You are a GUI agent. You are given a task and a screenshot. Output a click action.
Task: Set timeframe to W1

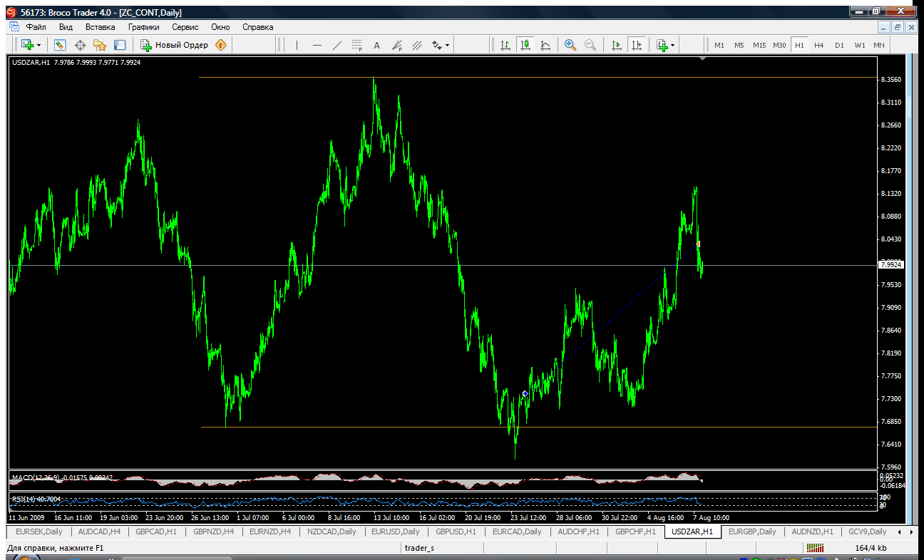tap(860, 45)
